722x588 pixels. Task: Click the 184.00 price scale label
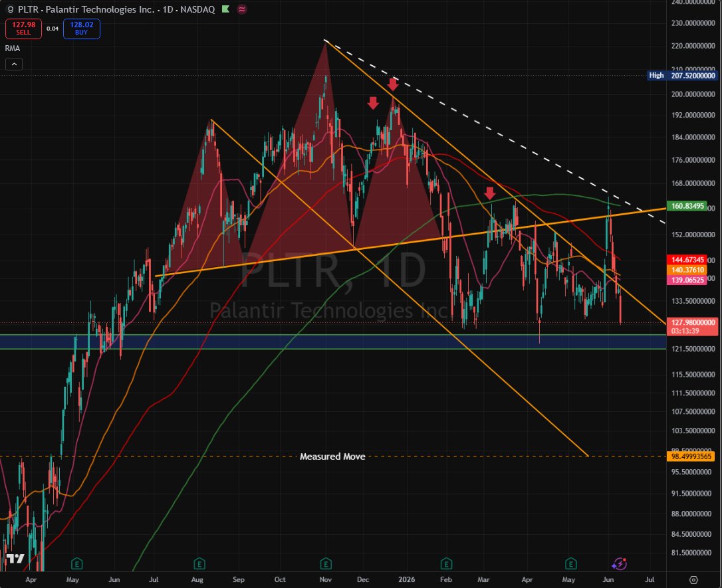pos(693,138)
